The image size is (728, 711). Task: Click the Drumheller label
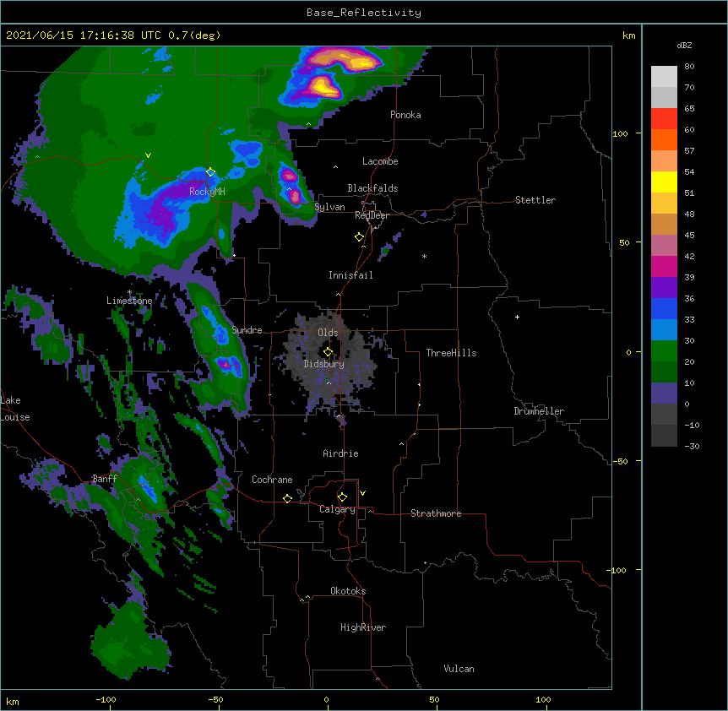539,411
